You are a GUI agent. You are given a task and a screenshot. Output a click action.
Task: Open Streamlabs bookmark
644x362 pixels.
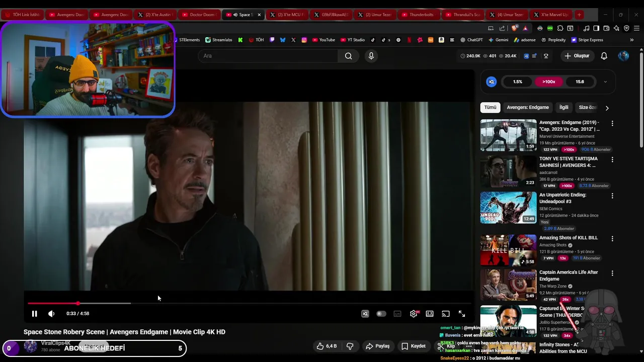click(x=219, y=40)
